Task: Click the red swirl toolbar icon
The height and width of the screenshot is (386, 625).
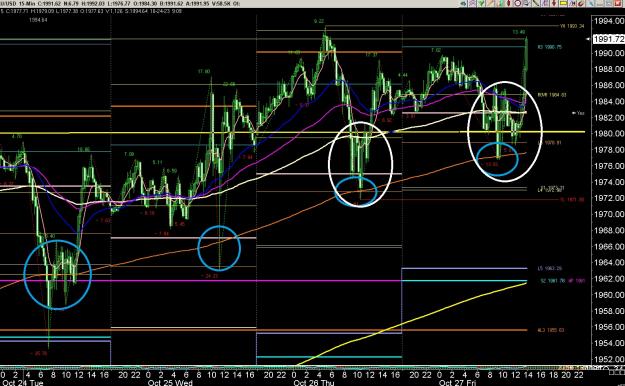Action: coord(580,4)
